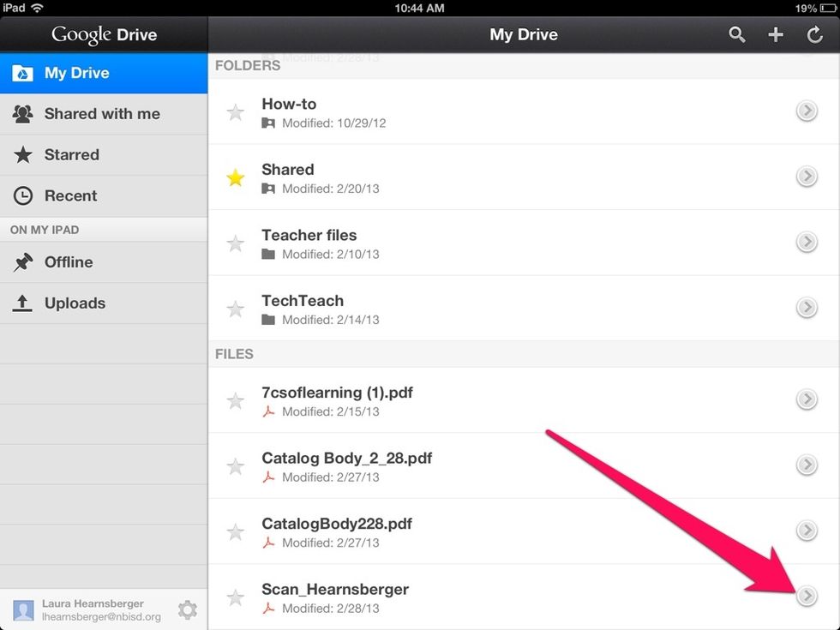Open the Teacher files folder
The image size is (840, 630).
309,235
